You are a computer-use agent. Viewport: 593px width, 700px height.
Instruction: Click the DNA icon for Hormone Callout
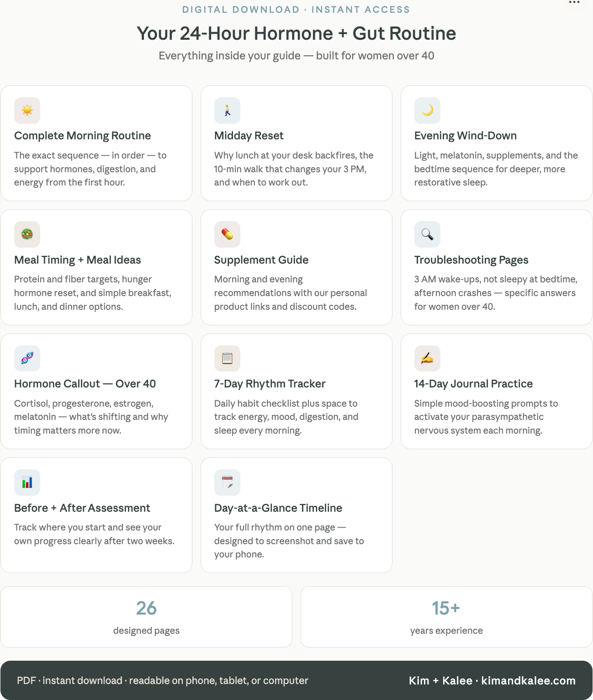coord(27,358)
